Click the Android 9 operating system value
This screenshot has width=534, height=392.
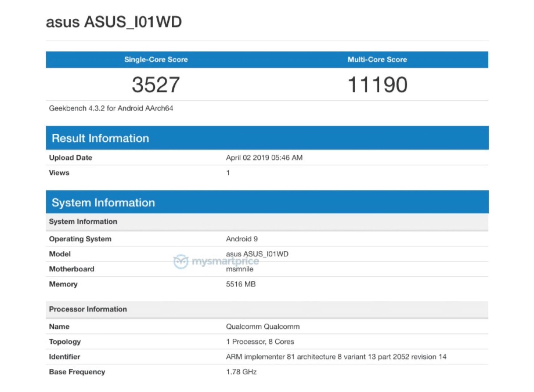point(242,239)
